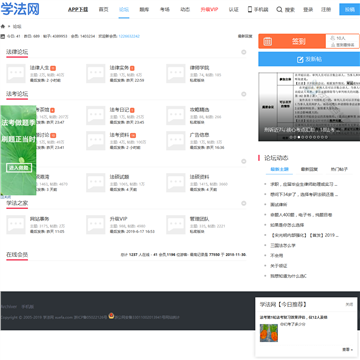Image resolution: width=360 pixels, height=360 pixels.
Task: Open the 我想知道为什么选C post
Action: pyautogui.click(x=288, y=276)
